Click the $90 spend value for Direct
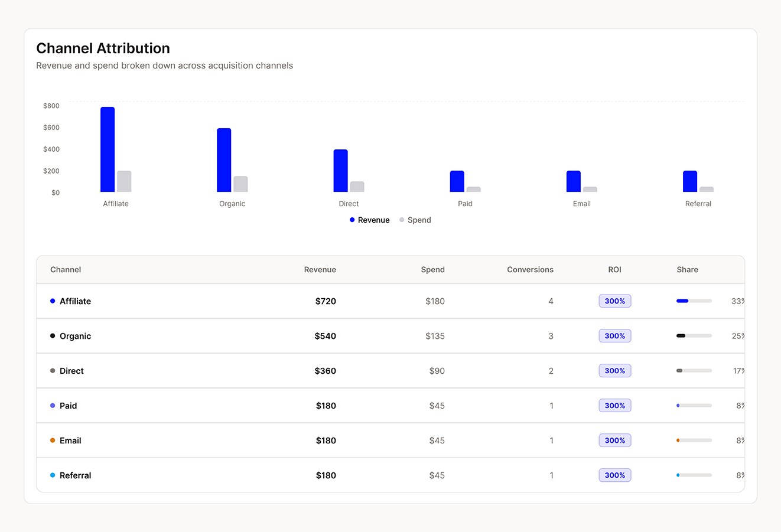781x532 pixels. click(x=437, y=371)
